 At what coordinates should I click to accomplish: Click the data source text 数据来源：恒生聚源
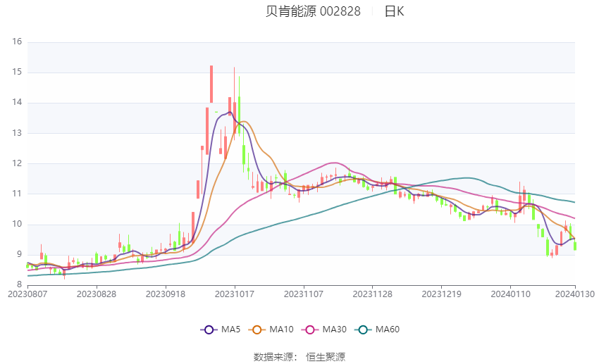click(299, 357)
